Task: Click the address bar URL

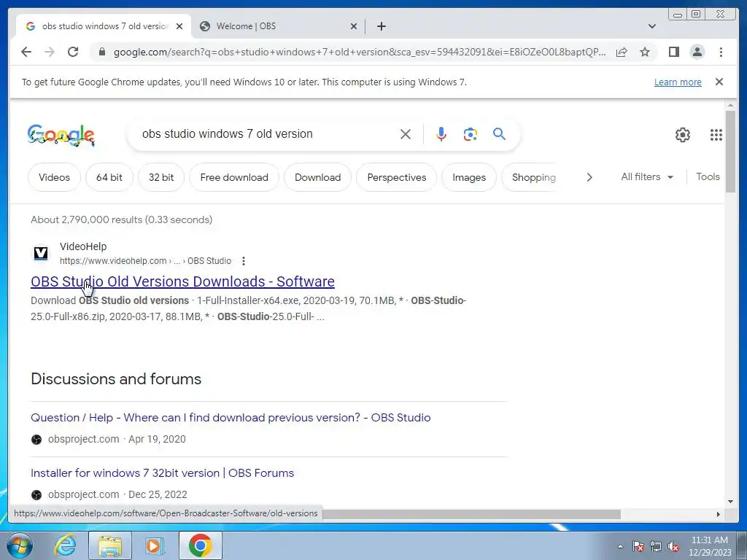Action: [x=360, y=52]
